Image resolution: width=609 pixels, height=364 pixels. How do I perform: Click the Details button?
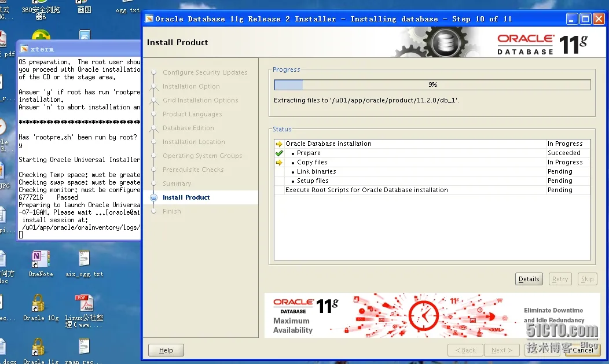click(529, 279)
